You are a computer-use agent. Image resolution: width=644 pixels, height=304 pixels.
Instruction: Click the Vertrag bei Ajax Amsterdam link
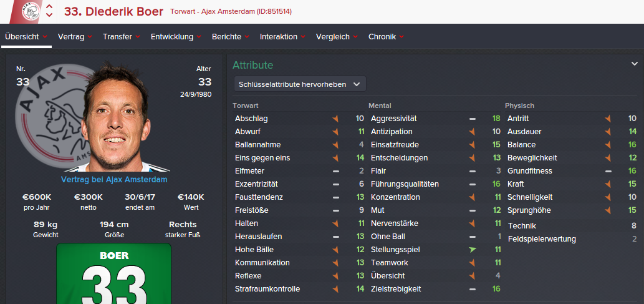(x=114, y=180)
